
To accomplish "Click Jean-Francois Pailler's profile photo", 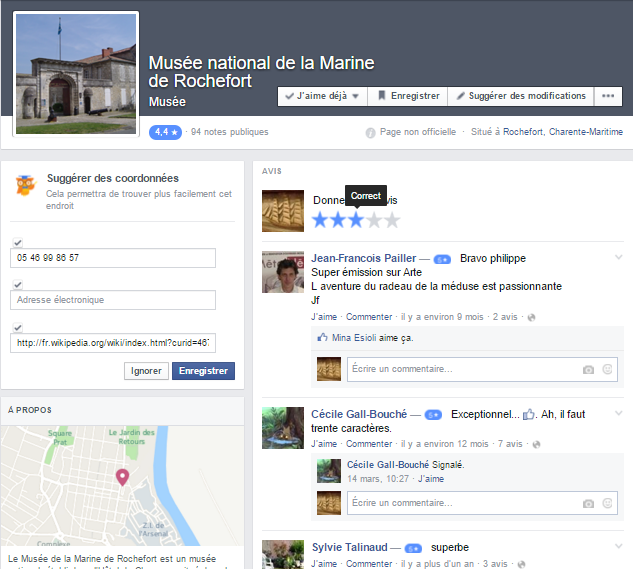I will point(283,272).
